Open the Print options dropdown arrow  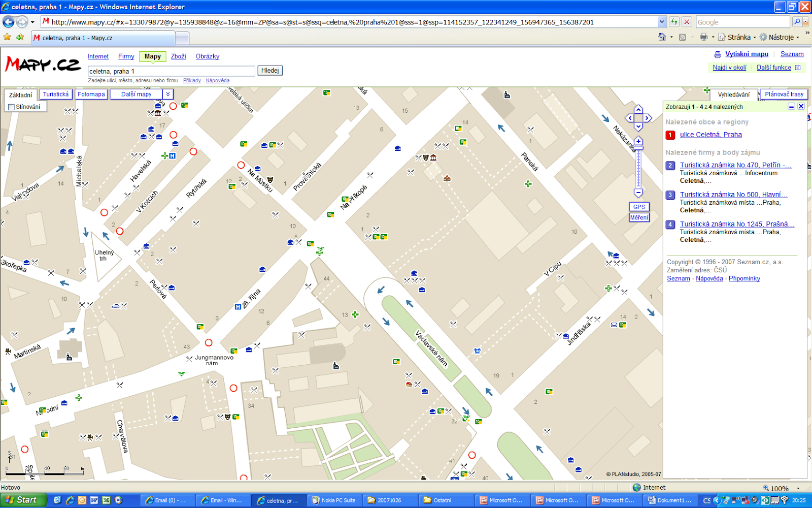[713, 37]
